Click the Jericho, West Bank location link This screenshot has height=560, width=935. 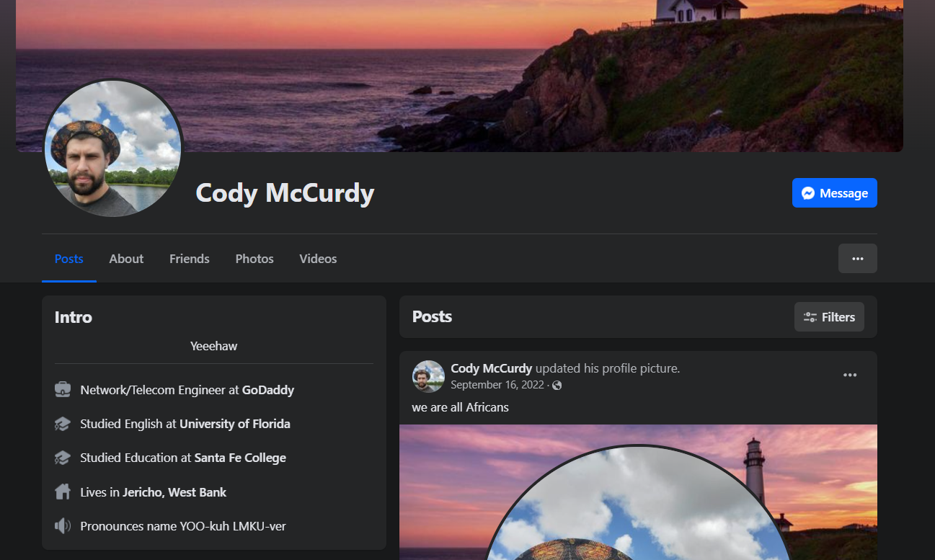[x=174, y=492]
